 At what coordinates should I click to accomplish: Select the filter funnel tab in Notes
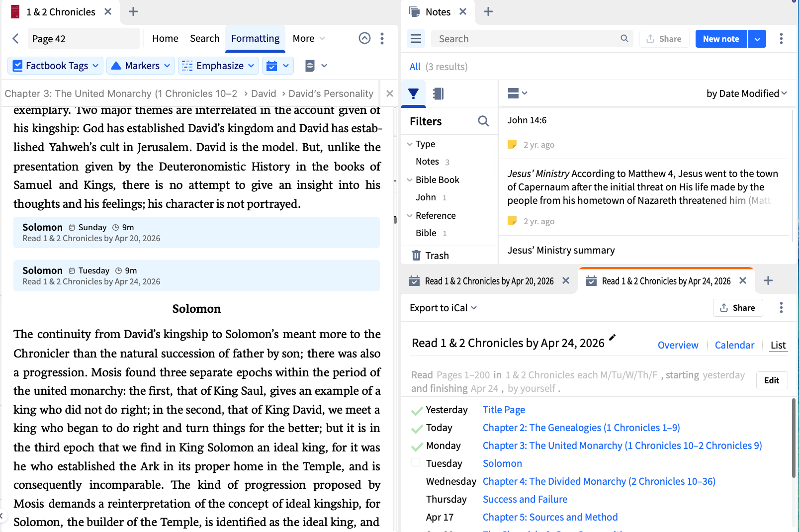pyautogui.click(x=413, y=93)
